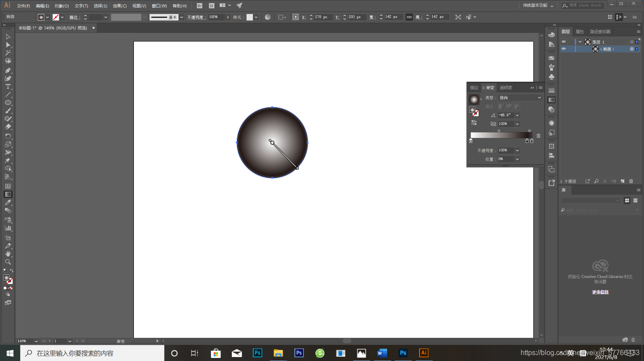This screenshot has width=644, height=361.
Task: Open Windows Start menu
Action: click(x=10, y=353)
